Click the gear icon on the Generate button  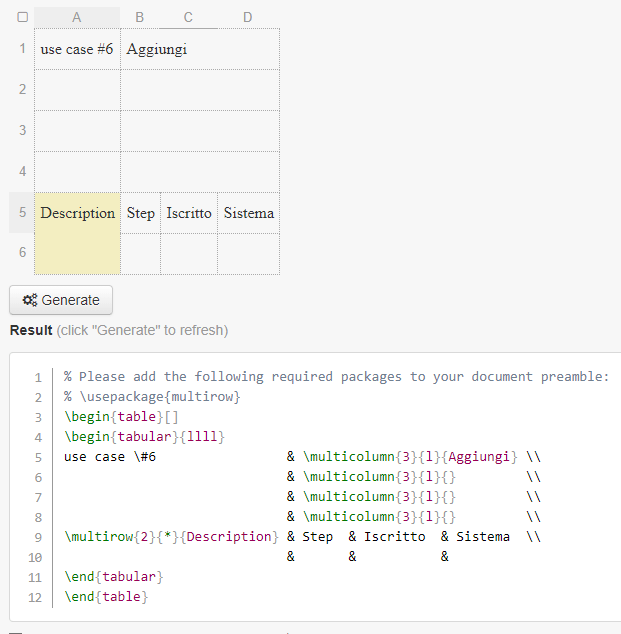tap(30, 300)
